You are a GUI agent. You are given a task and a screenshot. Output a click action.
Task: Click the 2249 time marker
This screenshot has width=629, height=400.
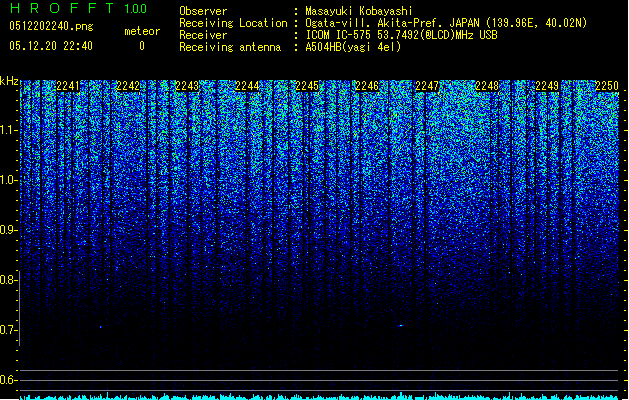click(x=547, y=86)
